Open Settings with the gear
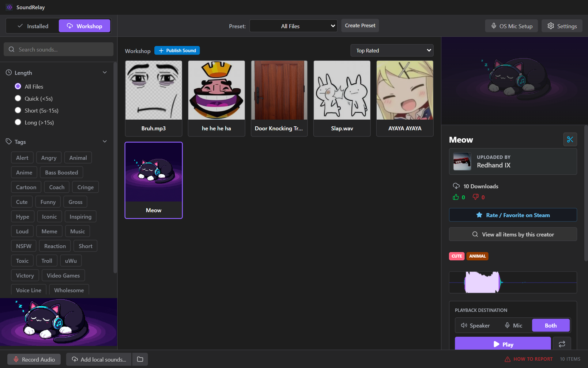588x368 pixels. click(x=562, y=26)
